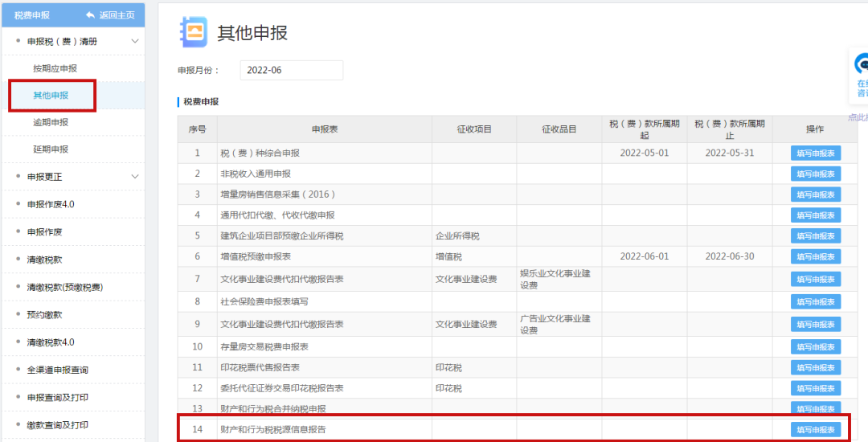Open the 申报作废4.0 menu item
This screenshot has width=868, height=442.
click(50, 204)
